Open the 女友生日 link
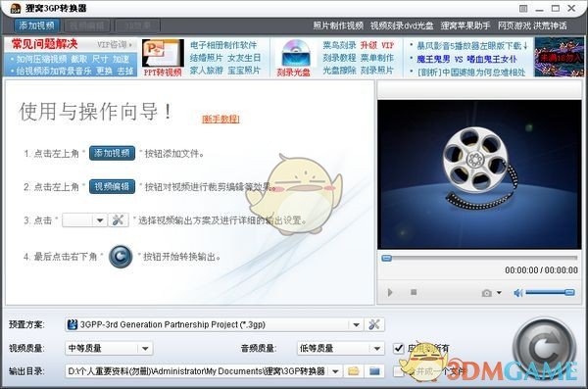 pos(244,58)
